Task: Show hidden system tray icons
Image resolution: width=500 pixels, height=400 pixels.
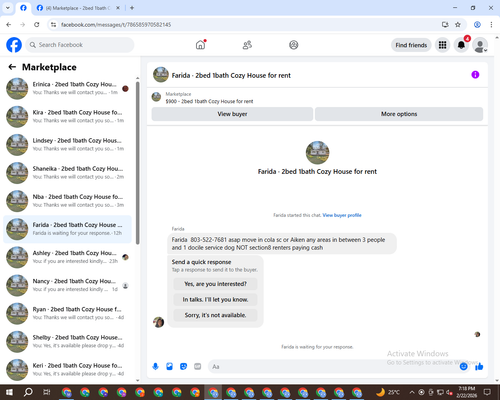Action: click(x=412, y=392)
